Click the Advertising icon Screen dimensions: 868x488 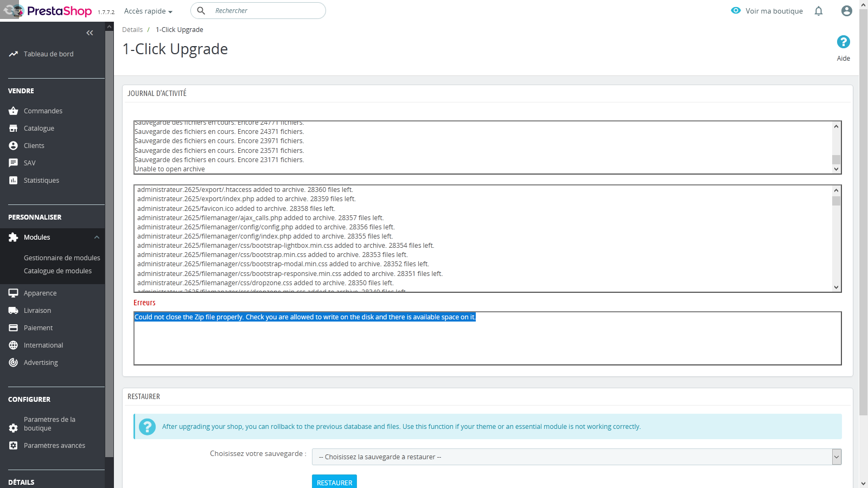14,363
